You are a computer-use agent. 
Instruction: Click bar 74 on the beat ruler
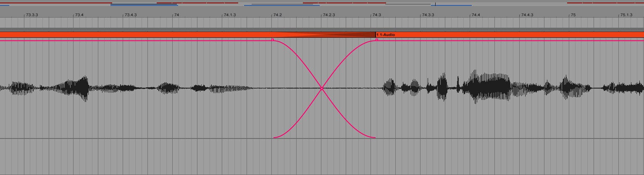click(x=177, y=15)
